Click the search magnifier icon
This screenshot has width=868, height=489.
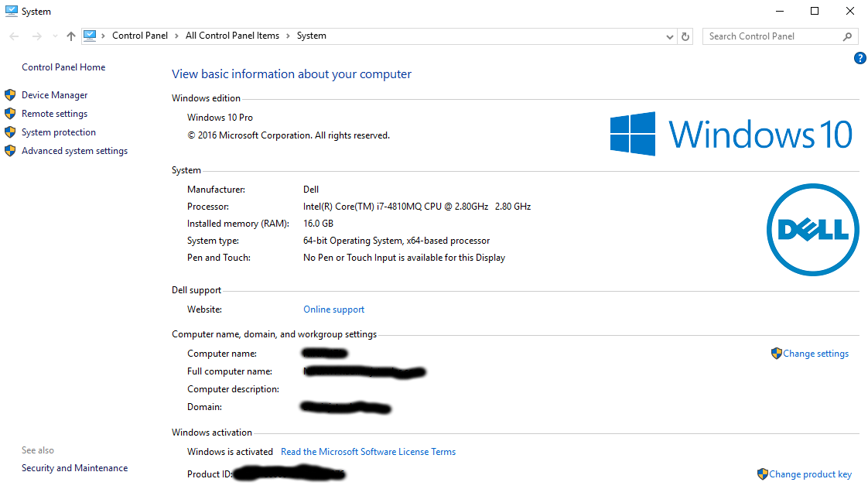pos(848,36)
